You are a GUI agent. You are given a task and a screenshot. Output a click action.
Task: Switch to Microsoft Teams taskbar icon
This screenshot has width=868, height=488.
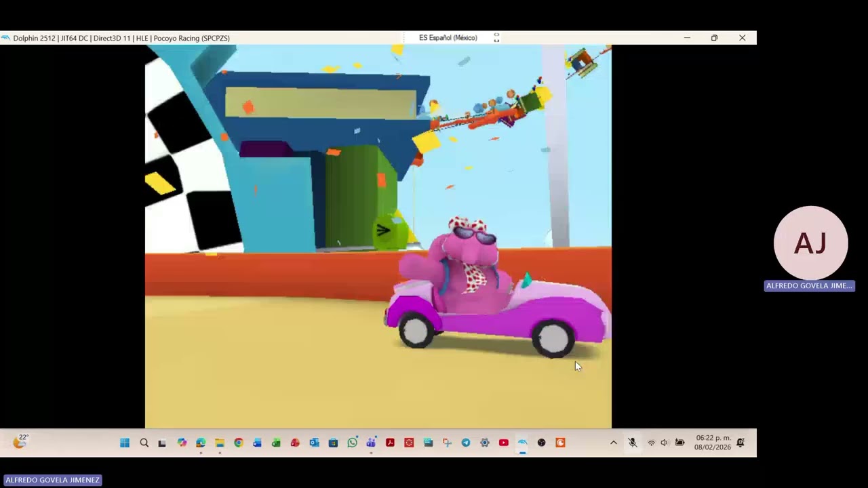coord(371,443)
